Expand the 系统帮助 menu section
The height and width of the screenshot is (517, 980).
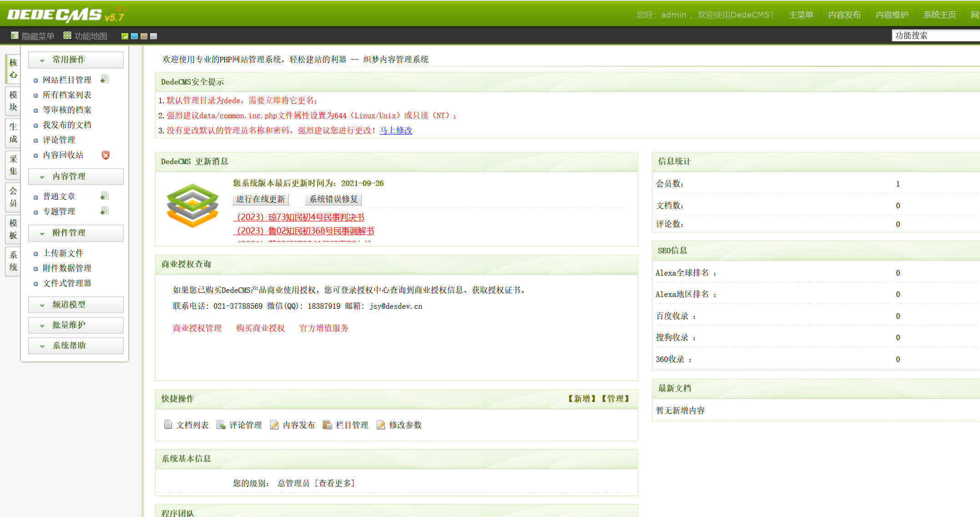76,346
